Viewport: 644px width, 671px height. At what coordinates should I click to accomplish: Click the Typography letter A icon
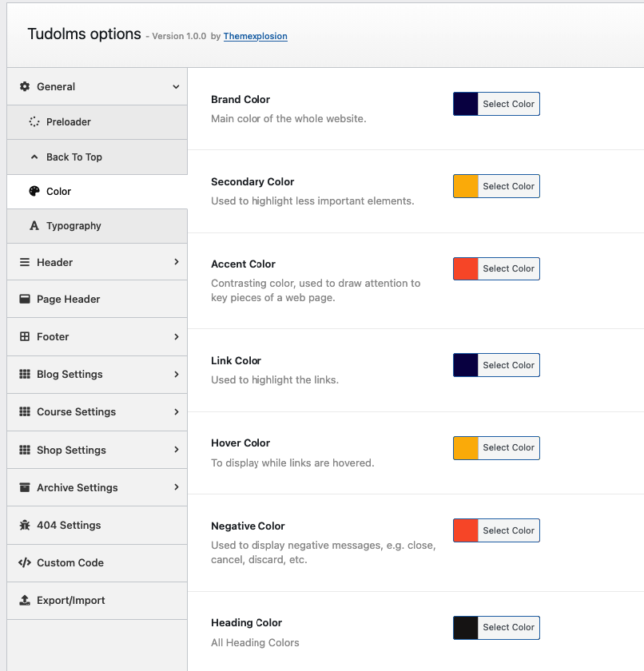(34, 226)
